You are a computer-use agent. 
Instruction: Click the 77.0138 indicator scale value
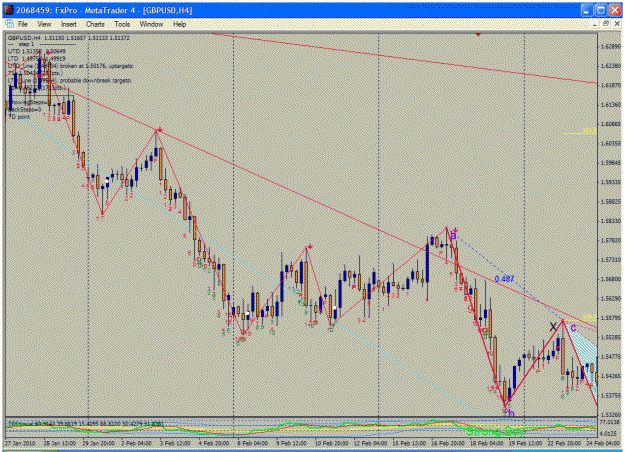[x=610, y=422]
